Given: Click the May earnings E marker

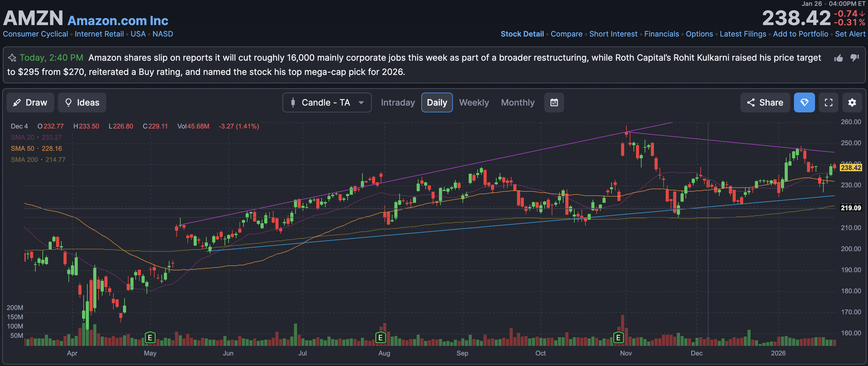Looking at the screenshot, I should [x=150, y=338].
